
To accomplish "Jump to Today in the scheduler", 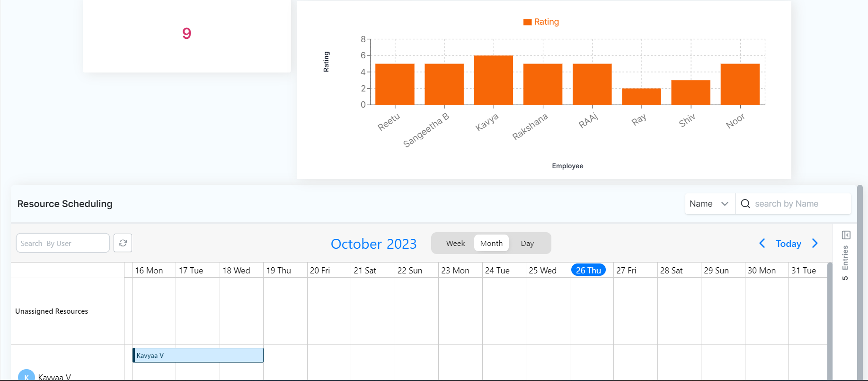I will [x=788, y=244].
